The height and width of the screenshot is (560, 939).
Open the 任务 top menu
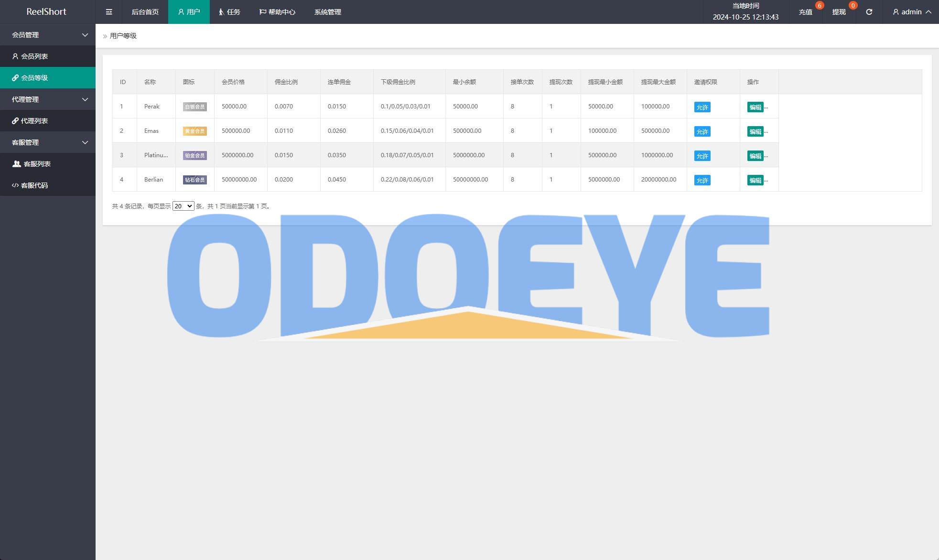point(229,12)
